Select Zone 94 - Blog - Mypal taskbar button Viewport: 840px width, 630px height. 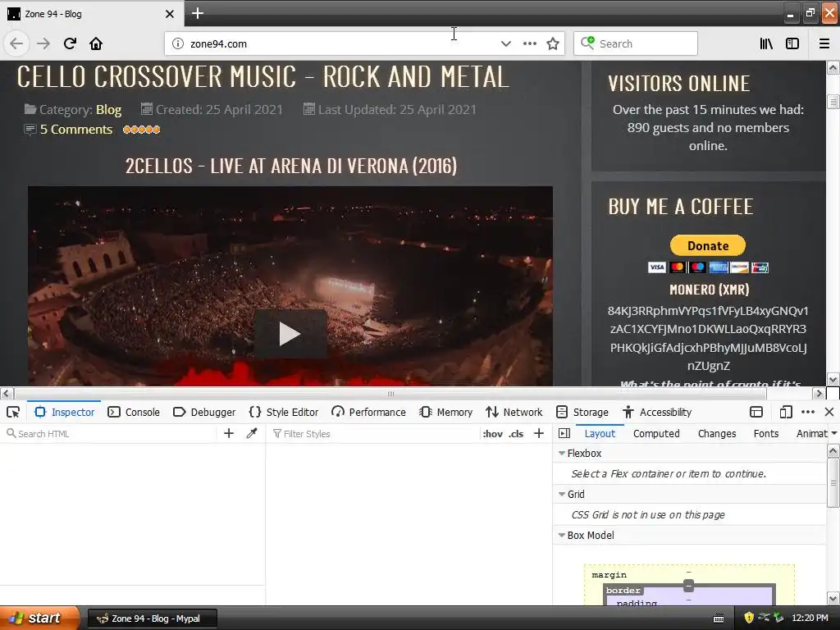[x=152, y=619]
